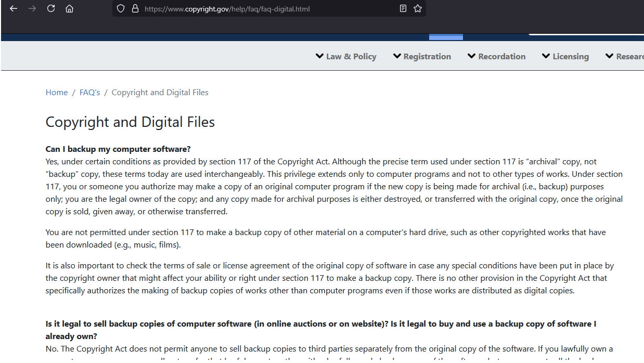Screen dimensions: 644x363
Task: Show the Licensing dropdown options
Action: click(x=565, y=56)
